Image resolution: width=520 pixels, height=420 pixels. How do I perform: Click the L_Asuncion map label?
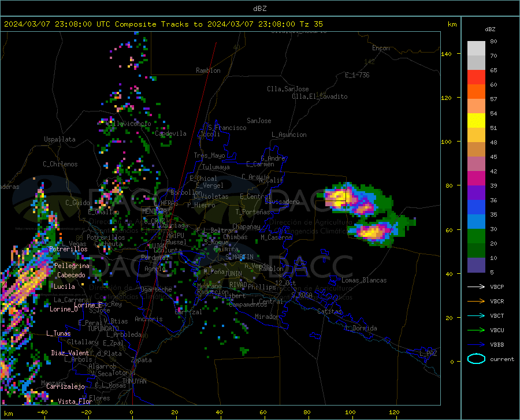289,135
